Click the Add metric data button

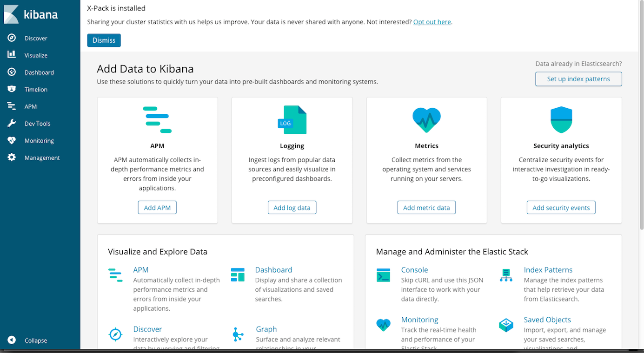click(426, 208)
